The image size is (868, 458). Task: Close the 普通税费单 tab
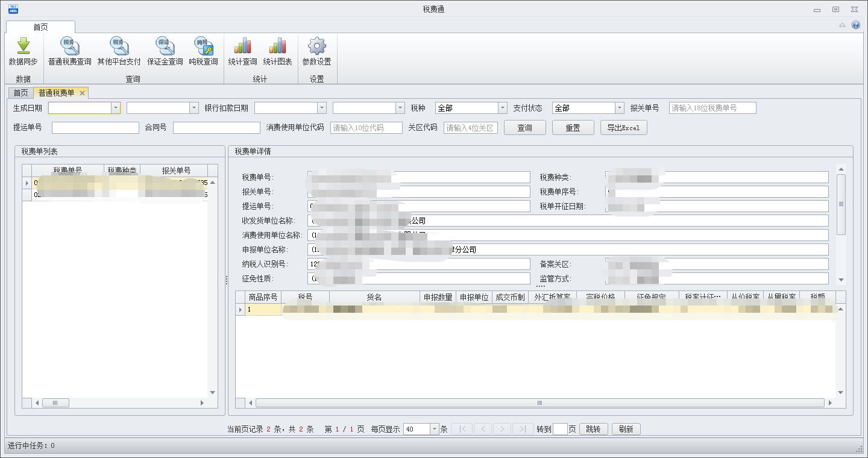82,93
